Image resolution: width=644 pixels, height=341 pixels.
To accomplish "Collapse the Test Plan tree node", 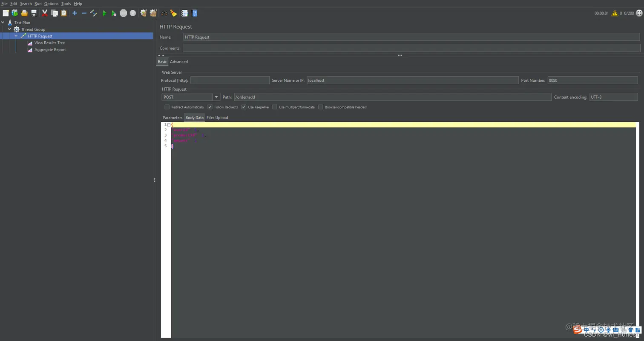I will (3, 23).
